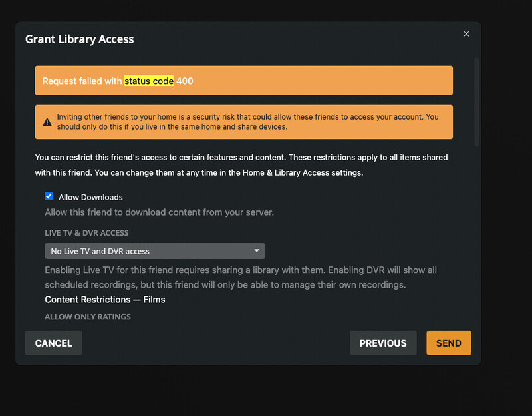Send the library access invitation
Viewport: 532px width, 416px height.
(448, 343)
